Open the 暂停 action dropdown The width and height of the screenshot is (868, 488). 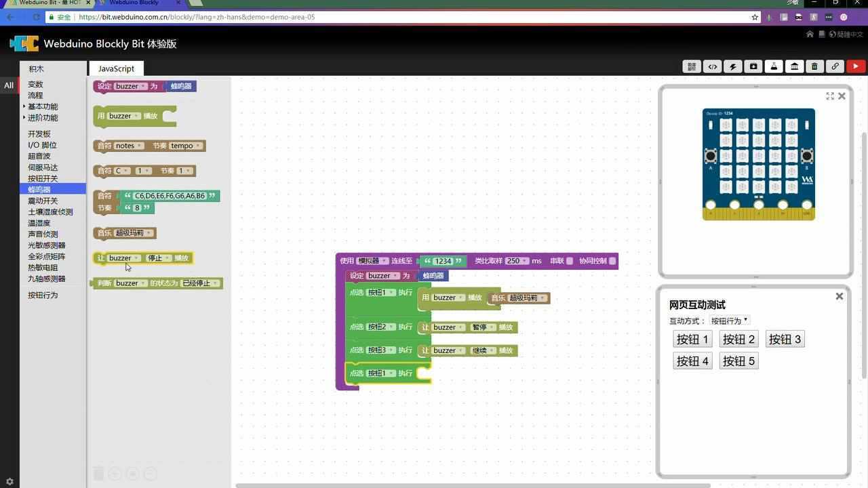484,327
